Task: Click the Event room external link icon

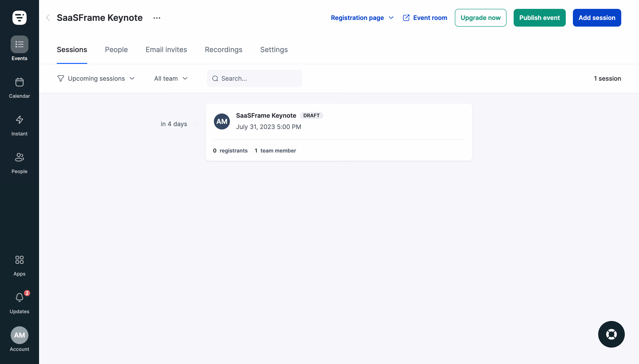Action: (x=406, y=18)
